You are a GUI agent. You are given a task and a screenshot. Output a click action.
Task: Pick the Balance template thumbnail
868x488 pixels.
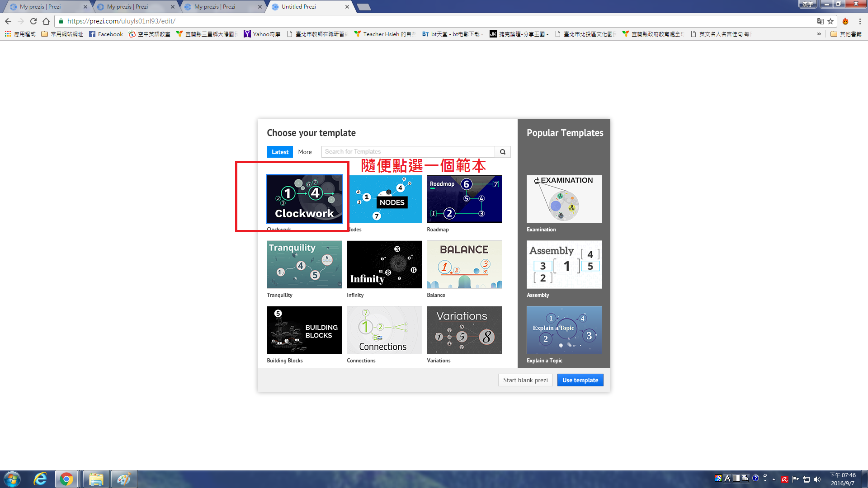pyautogui.click(x=464, y=265)
